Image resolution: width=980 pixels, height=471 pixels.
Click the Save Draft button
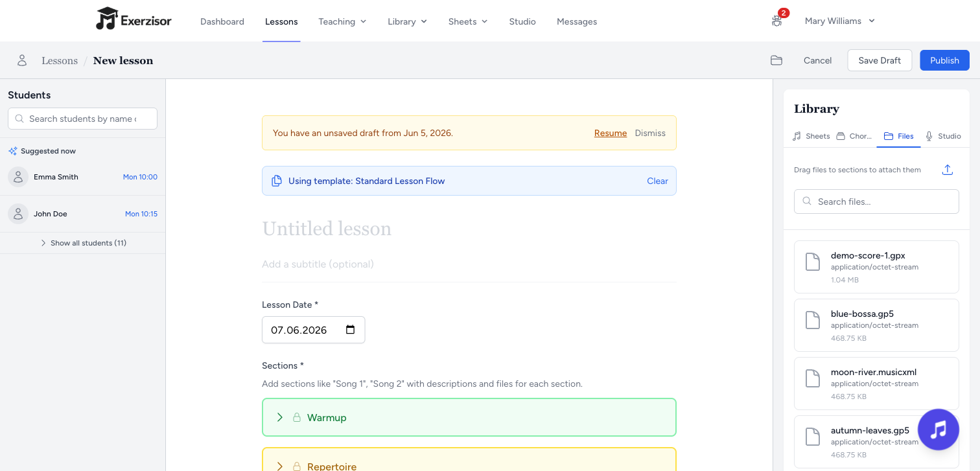tap(880, 60)
